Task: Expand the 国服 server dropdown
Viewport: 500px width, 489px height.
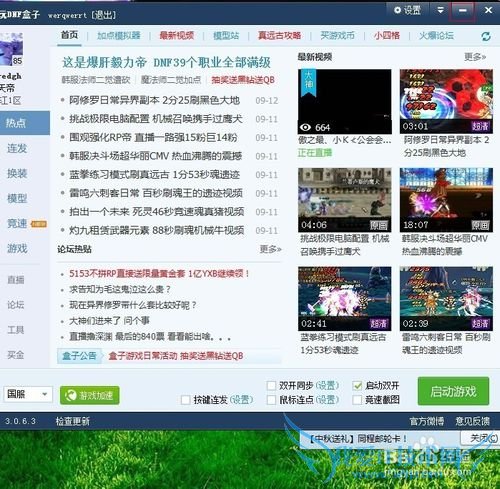Action: [x=28, y=394]
